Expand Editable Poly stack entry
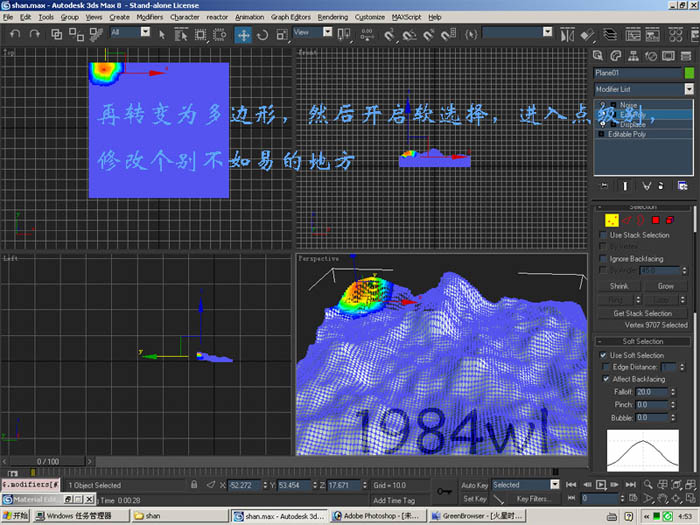Screen dimensions: 700x525 click(601, 134)
